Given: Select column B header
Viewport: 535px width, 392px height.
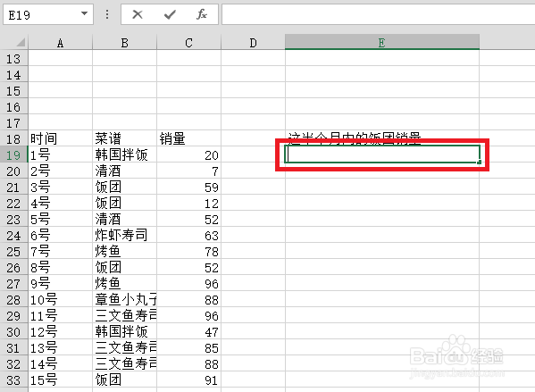Looking at the screenshot, I should click(x=124, y=43).
